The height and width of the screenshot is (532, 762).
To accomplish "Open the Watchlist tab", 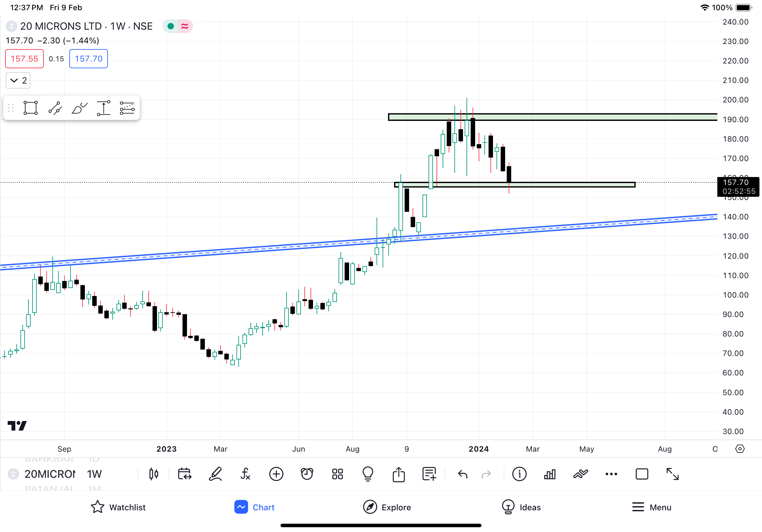I will point(118,507).
